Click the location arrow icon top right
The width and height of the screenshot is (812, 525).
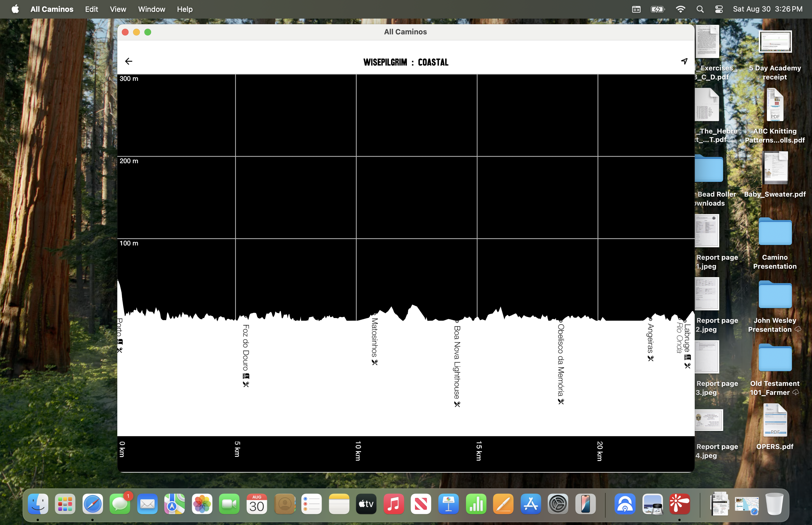[684, 61]
